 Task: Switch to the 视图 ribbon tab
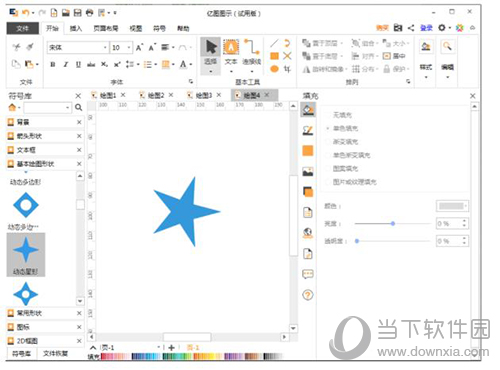135,28
